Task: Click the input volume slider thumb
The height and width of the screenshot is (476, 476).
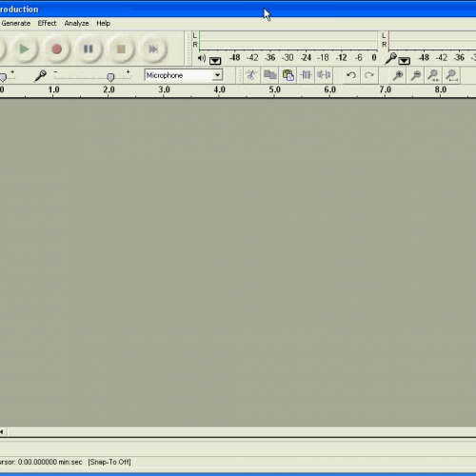Action: [x=110, y=77]
